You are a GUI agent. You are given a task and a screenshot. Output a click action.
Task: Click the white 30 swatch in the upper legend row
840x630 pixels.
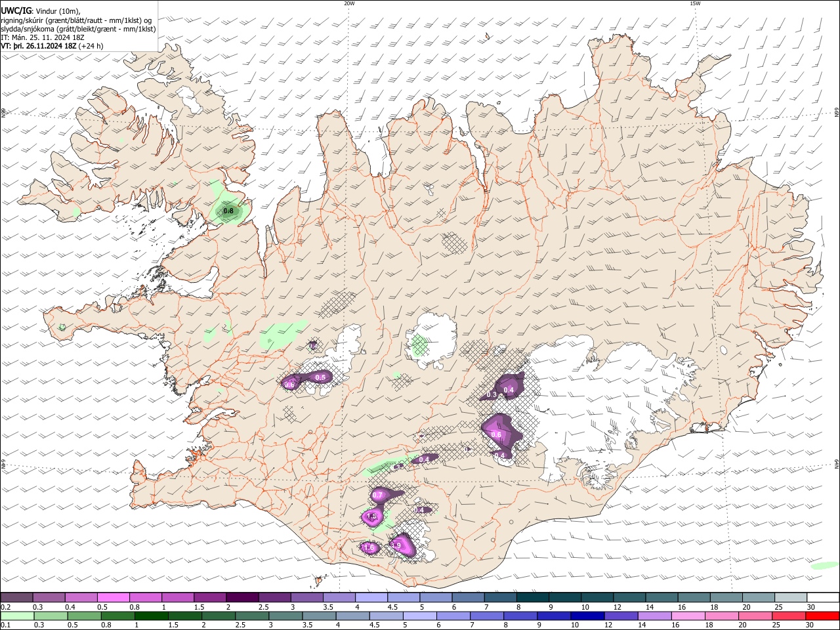[x=823, y=597]
